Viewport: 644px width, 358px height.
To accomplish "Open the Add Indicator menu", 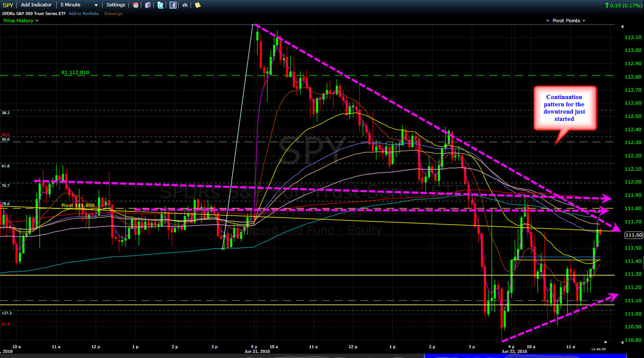I will point(36,5).
